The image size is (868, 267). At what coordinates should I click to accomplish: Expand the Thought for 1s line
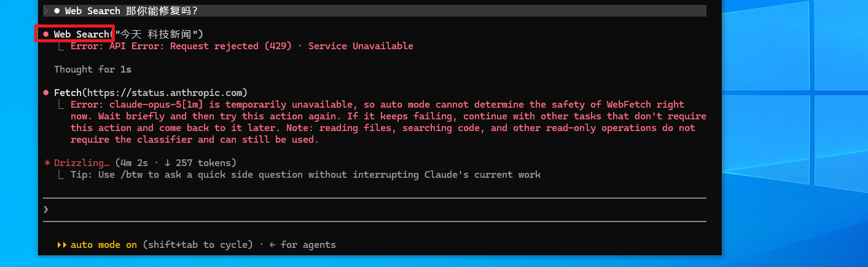tap(93, 70)
